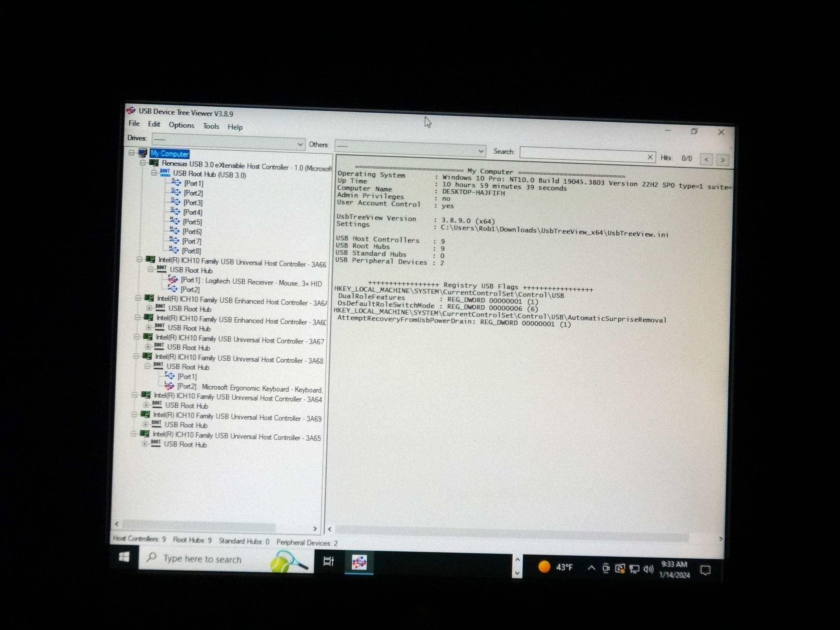
Task: Click tree pane horizontal scrollbar
Action: [x=199, y=526]
